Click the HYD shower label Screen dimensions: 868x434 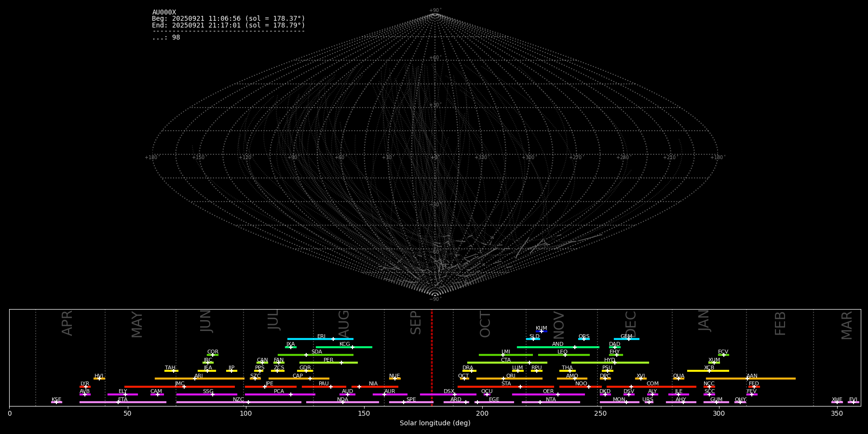coord(610,360)
